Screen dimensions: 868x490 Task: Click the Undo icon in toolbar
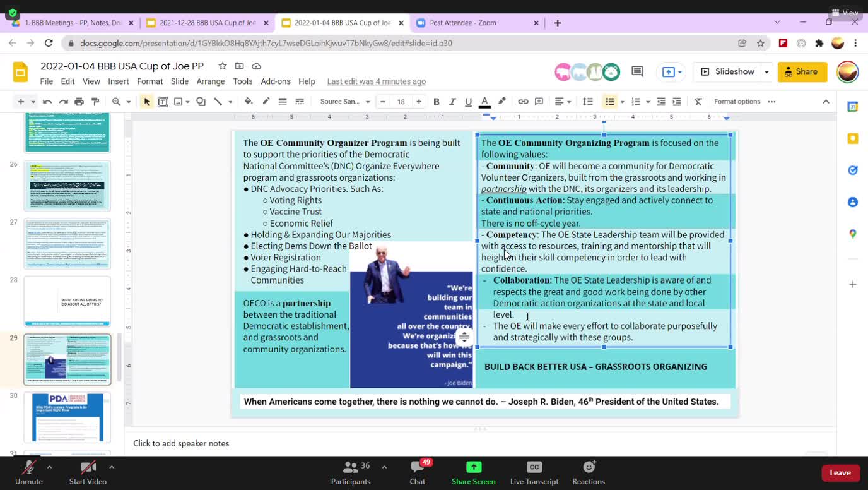(x=47, y=102)
